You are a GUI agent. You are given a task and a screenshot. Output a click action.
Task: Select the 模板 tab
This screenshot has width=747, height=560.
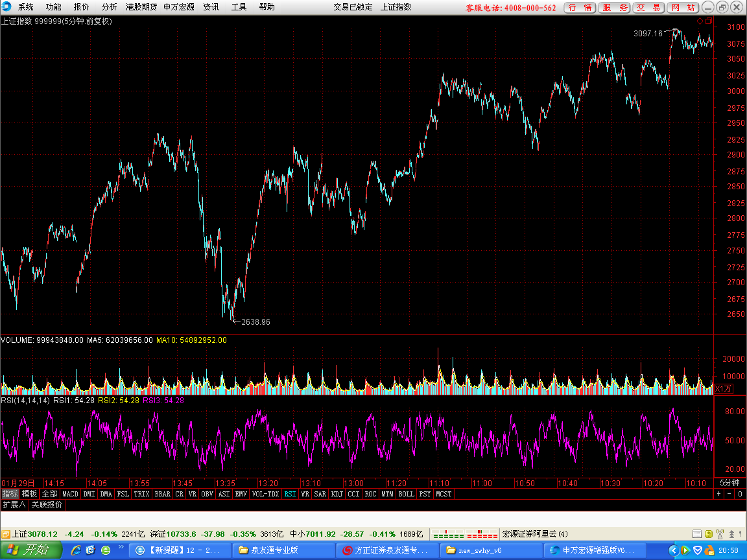coord(29,494)
